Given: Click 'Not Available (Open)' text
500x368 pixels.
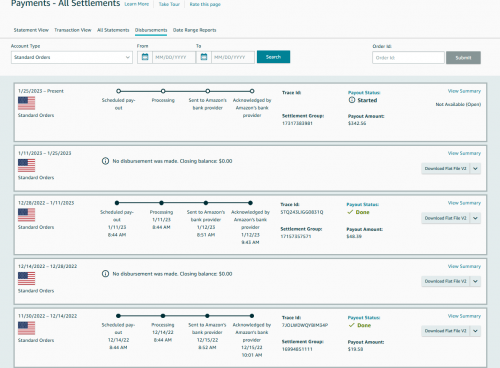Looking at the screenshot, I should (x=458, y=104).
